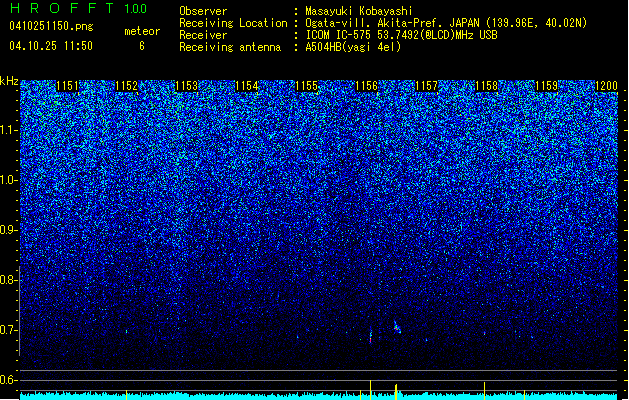The height and width of the screenshot is (400, 629).
Task: Click the yellow power spike under 1158
Action: pyautogui.click(x=485, y=391)
